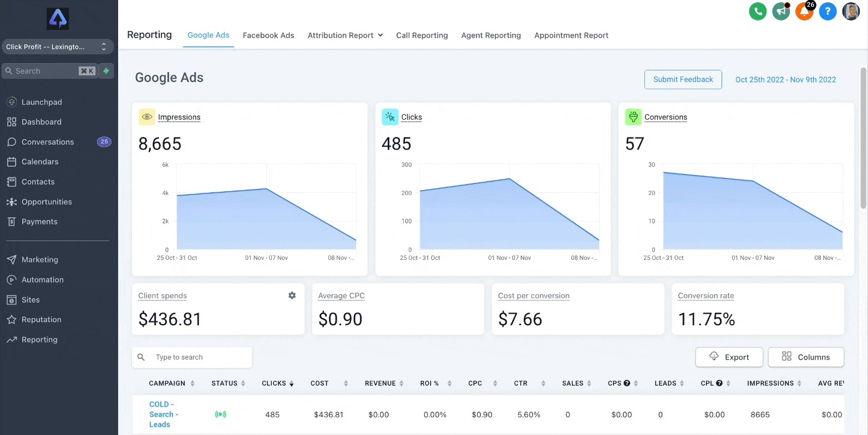Open the notifications bell icon
Image resolution: width=868 pixels, height=435 pixels.
(x=804, y=11)
